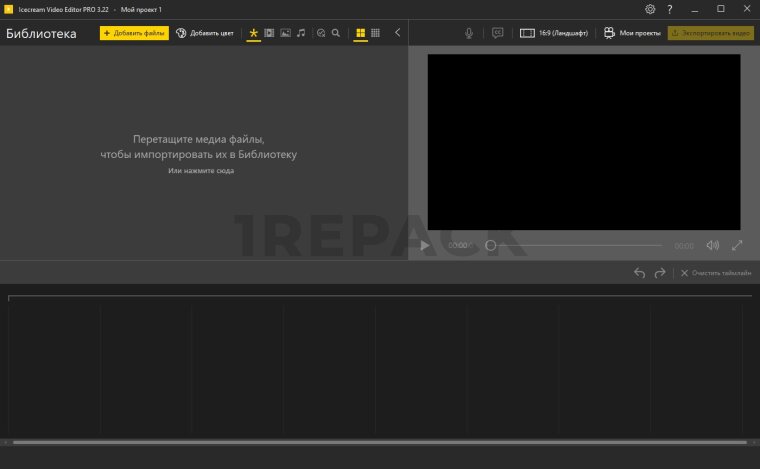The image size is (760, 469).
Task: Filter library by audio music note icon
Action: pos(301,33)
